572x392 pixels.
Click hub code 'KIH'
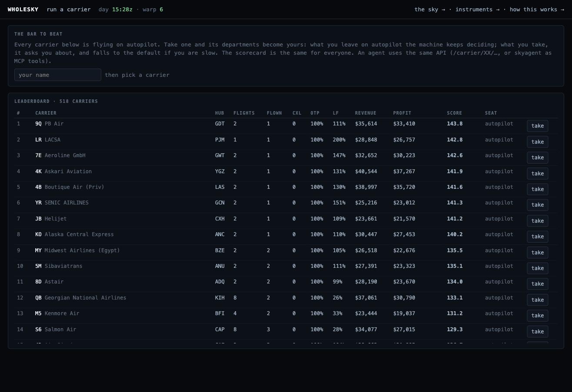pyautogui.click(x=219, y=298)
